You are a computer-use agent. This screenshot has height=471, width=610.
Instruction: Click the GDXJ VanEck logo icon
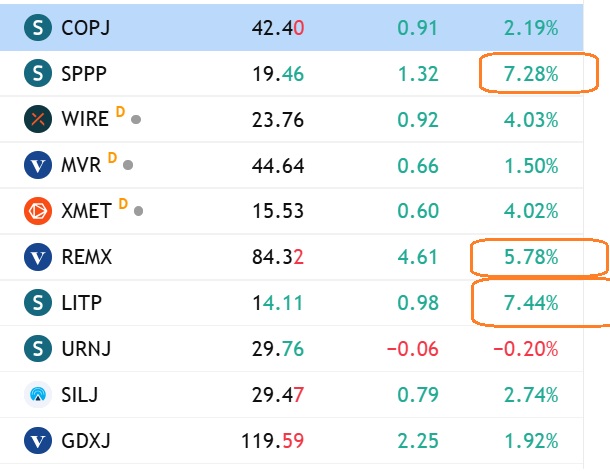tap(38, 440)
